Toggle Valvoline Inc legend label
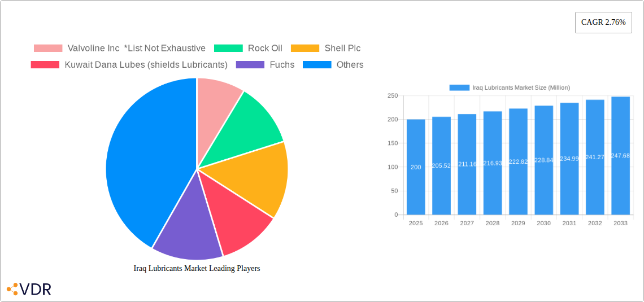The image size is (644, 302). 136,48
